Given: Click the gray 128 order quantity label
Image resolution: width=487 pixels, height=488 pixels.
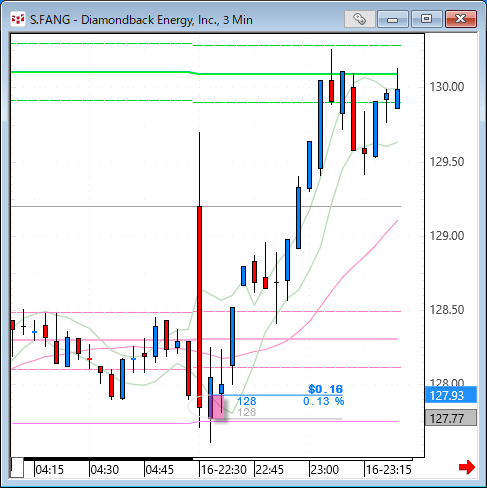Looking at the screenshot, I should pyautogui.click(x=247, y=412).
